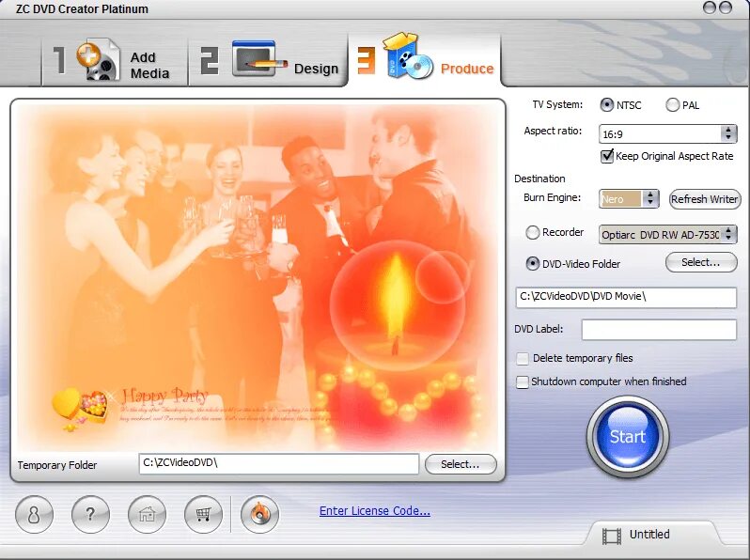750x560 pixels.
Task: Click the Happy Party menu preview
Action: click(x=258, y=277)
